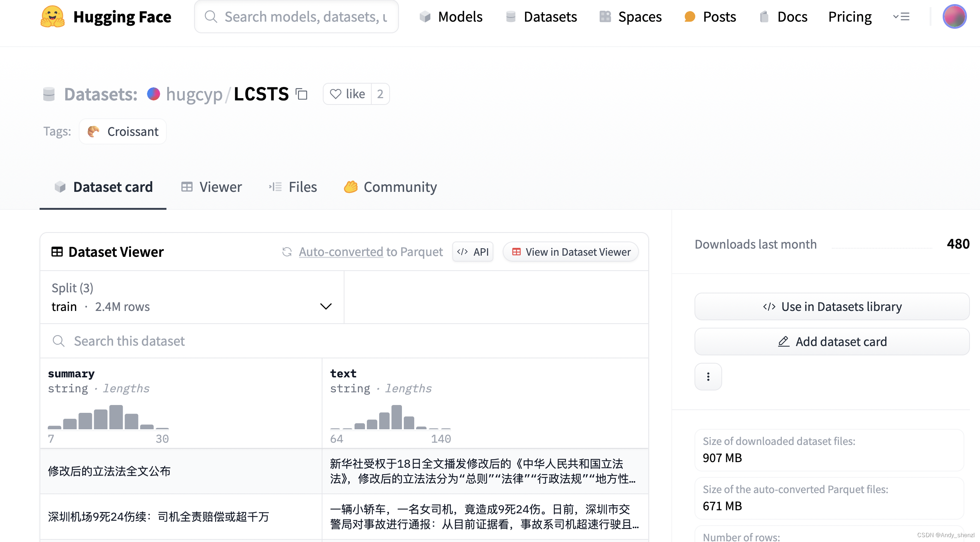Switch to the Files tab
Image resolution: width=980 pixels, height=542 pixels.
click(293, 187)
